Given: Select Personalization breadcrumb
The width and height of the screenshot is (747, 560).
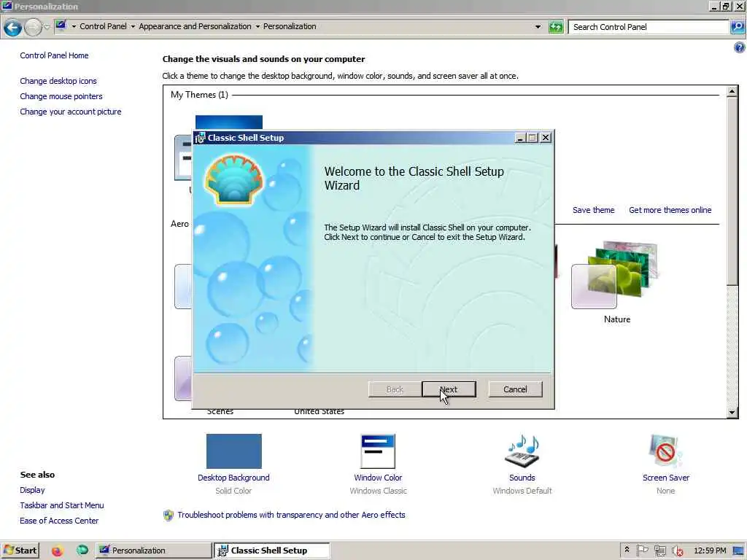Looking at the screenshot, I should (290, 26).
